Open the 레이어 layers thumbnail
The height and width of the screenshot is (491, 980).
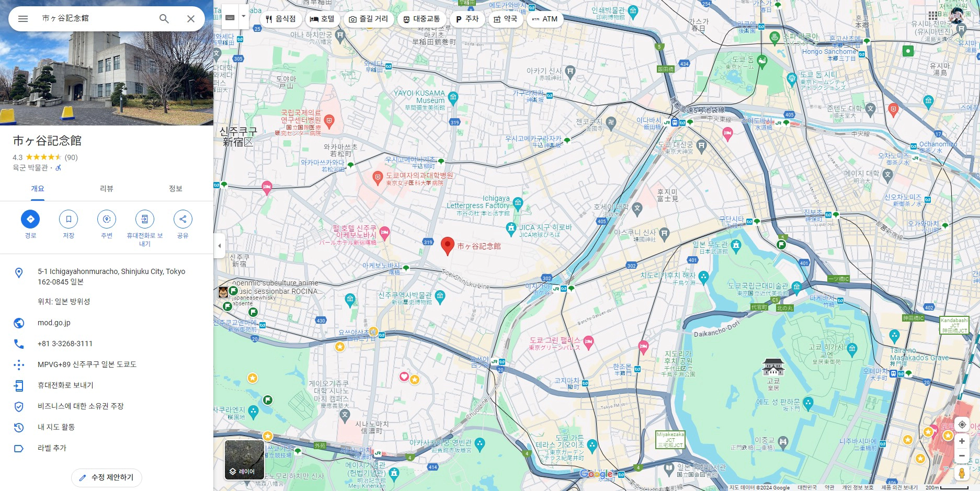(x=244, y=460)
